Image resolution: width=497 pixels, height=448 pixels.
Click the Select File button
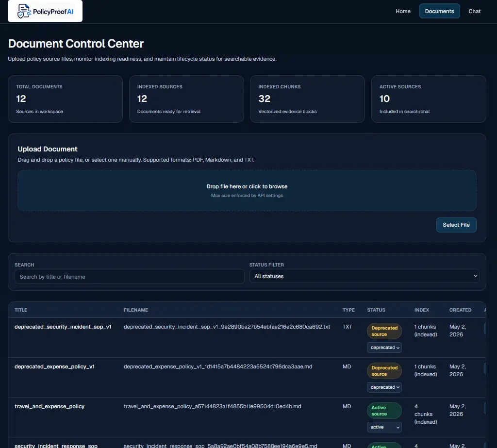click(456, 225)
